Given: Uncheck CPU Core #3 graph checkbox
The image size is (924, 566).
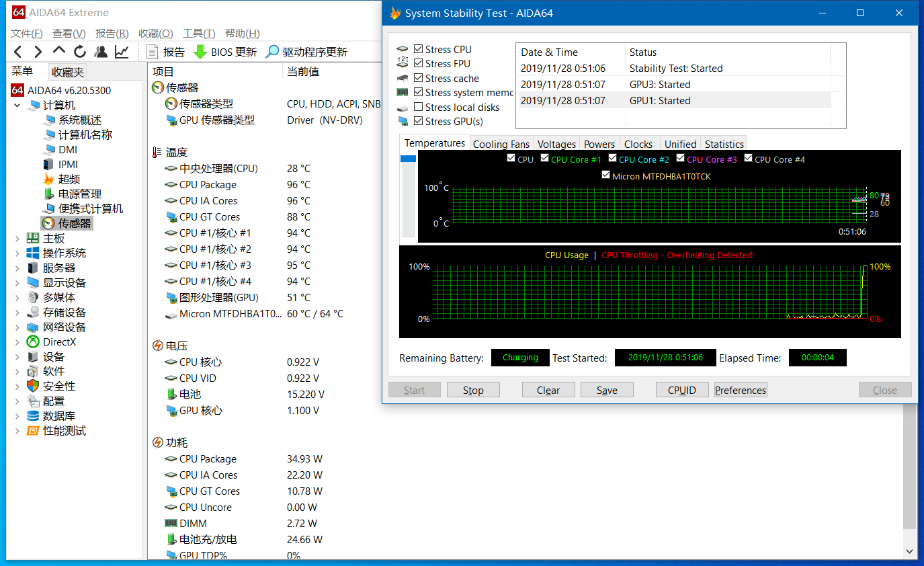Looking at the screenshot, I should (x=681, y=159).
